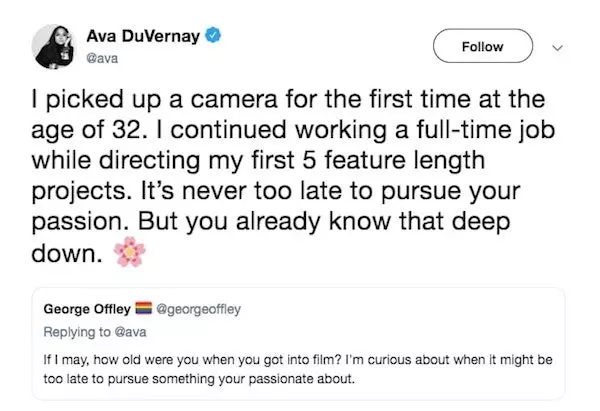Screen dimensions: 600x411
Task: Click the cherry blossom emoji
Action: tap(129, 252)
